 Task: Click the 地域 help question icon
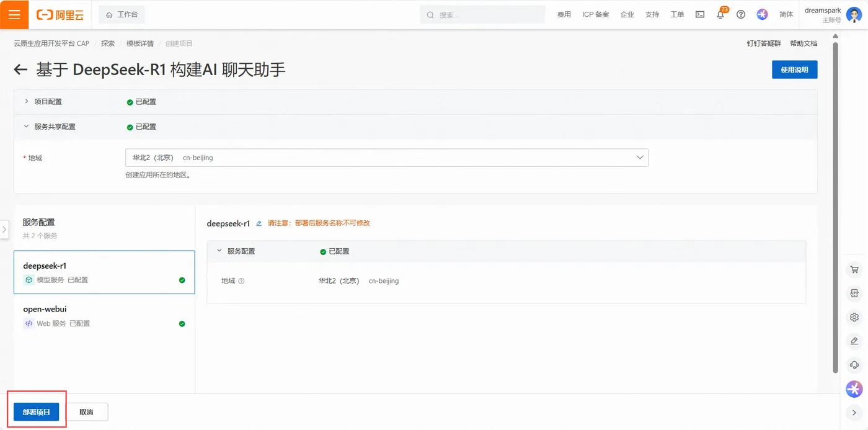(x=241, y=281)
